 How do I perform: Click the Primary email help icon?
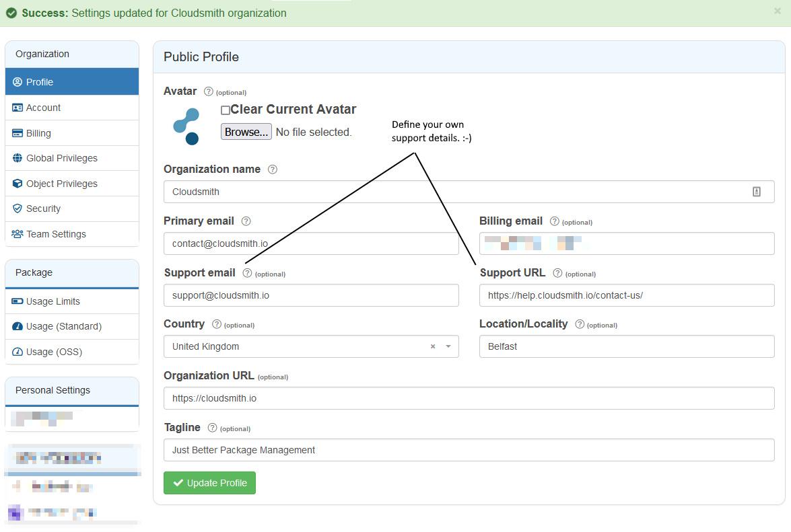(x=246, y=221)
